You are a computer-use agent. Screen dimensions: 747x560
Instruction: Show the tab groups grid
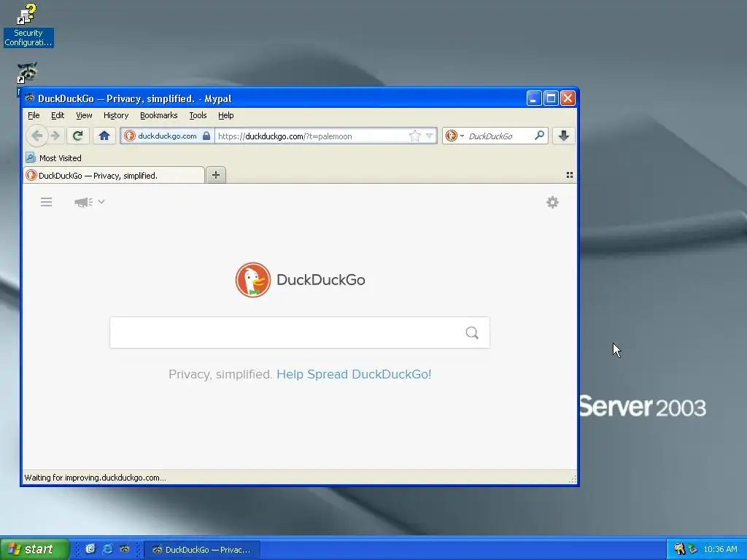(x=569, y=175)
